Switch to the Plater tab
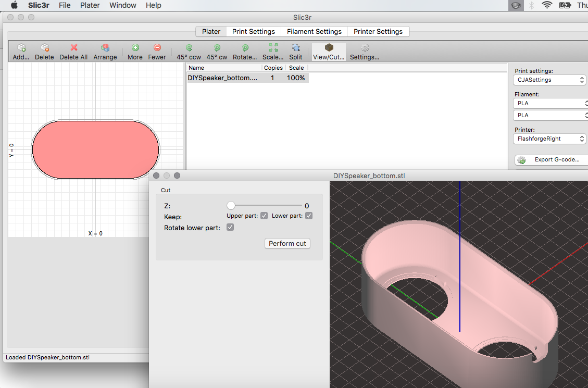This screenshot has width=588, height=388. click(x=211, y=31)
